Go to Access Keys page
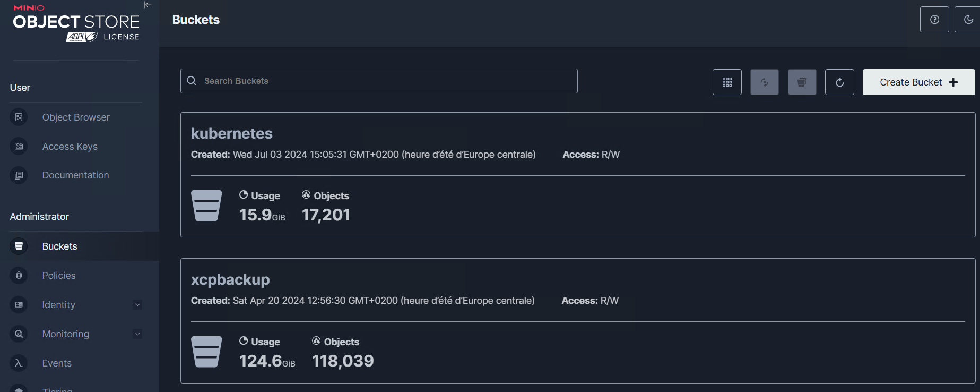 (70, 147)
